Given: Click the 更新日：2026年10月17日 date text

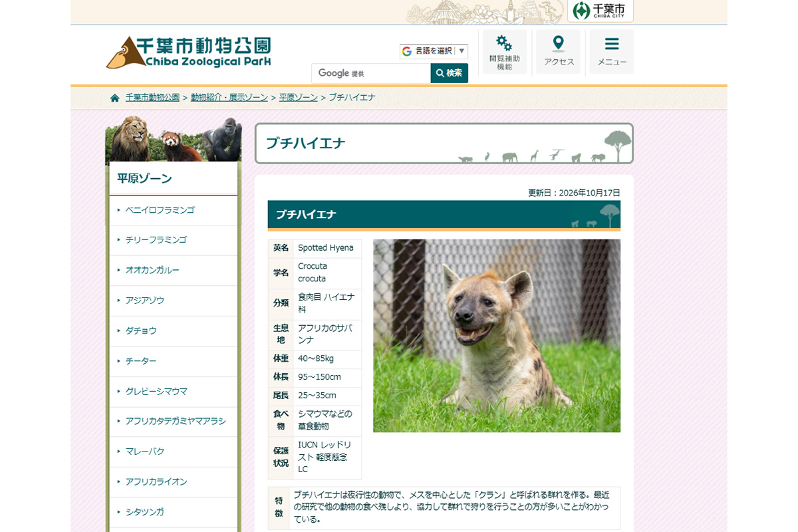Looking at the screenshot, I should pos(574,193).
